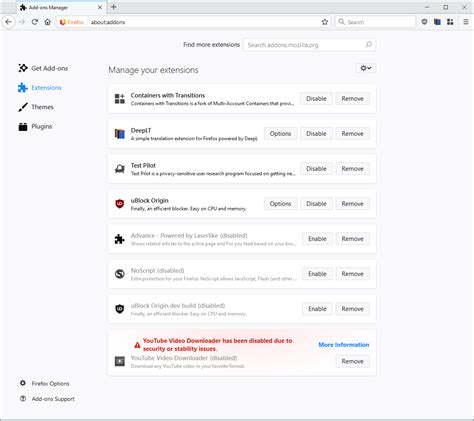The width and height of the screenshot is (474, 421).
Task: Click the toolbar Search box
Action: (375, 22)
